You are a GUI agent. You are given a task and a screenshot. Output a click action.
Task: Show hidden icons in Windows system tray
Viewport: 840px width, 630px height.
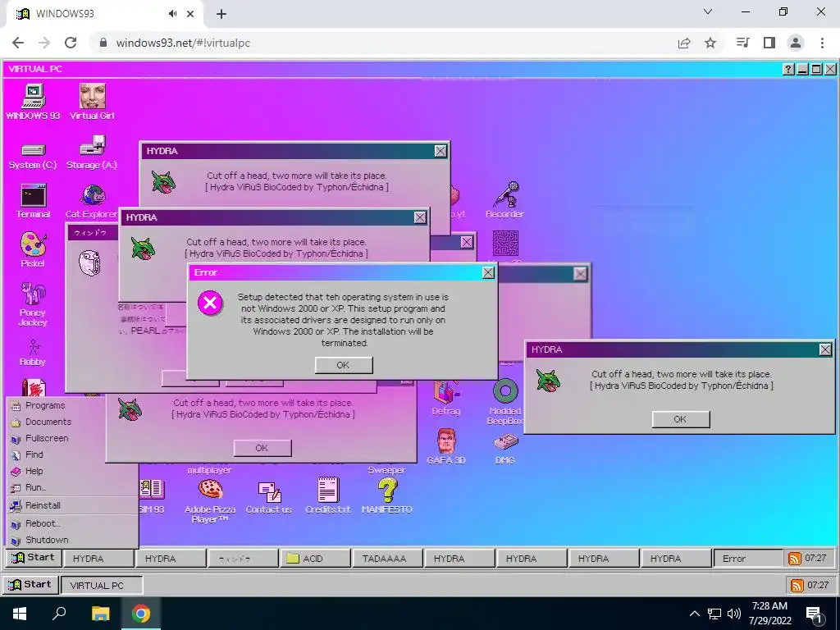click(x=694, y=614)
